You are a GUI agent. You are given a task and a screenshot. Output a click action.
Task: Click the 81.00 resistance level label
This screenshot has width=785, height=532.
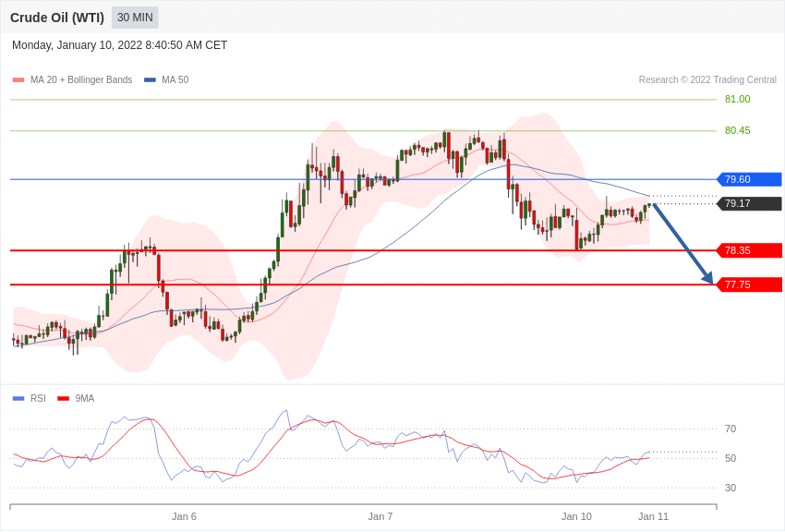click(x=738, y=99)
